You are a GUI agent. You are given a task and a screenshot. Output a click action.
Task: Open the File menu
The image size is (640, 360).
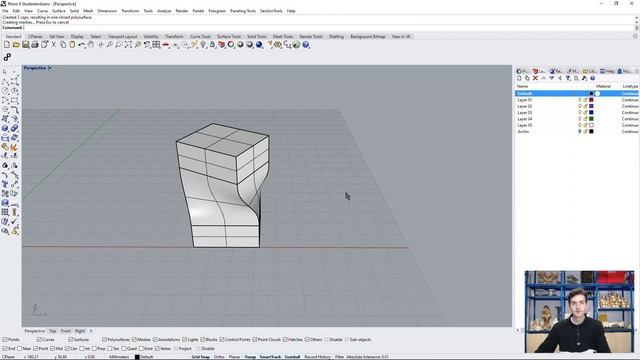(x=5, y=11)
